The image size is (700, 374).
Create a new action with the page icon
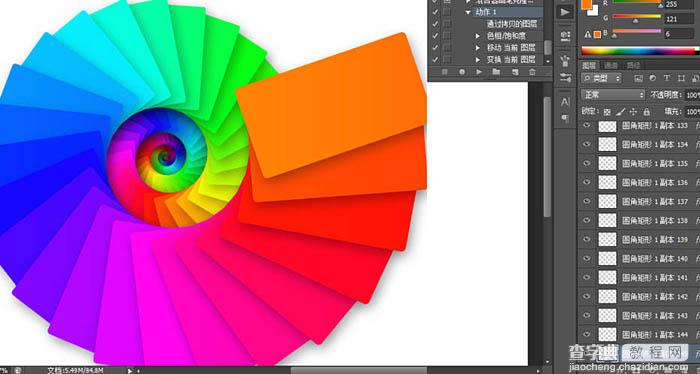(515, 71)
